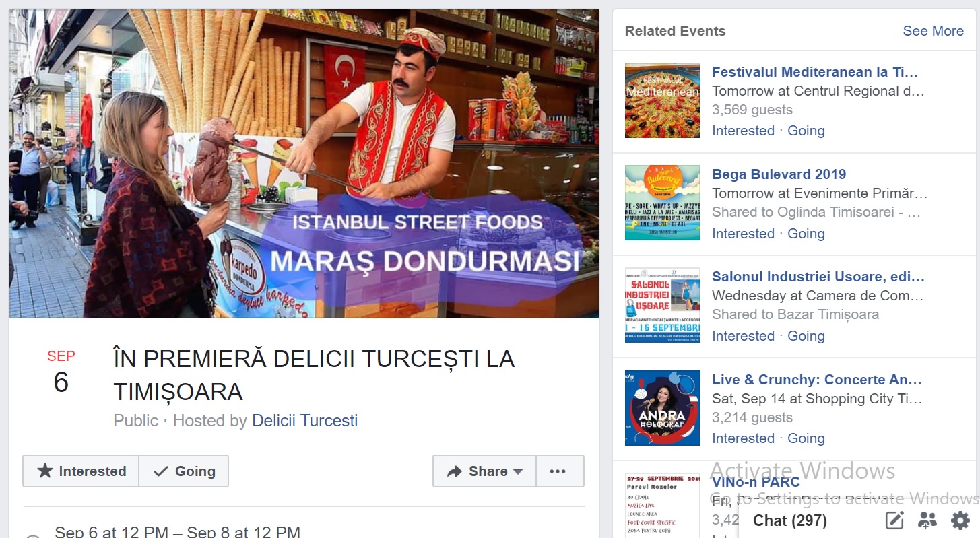Mark Interested on Bega Bulevard 2019

pos(743,234)
